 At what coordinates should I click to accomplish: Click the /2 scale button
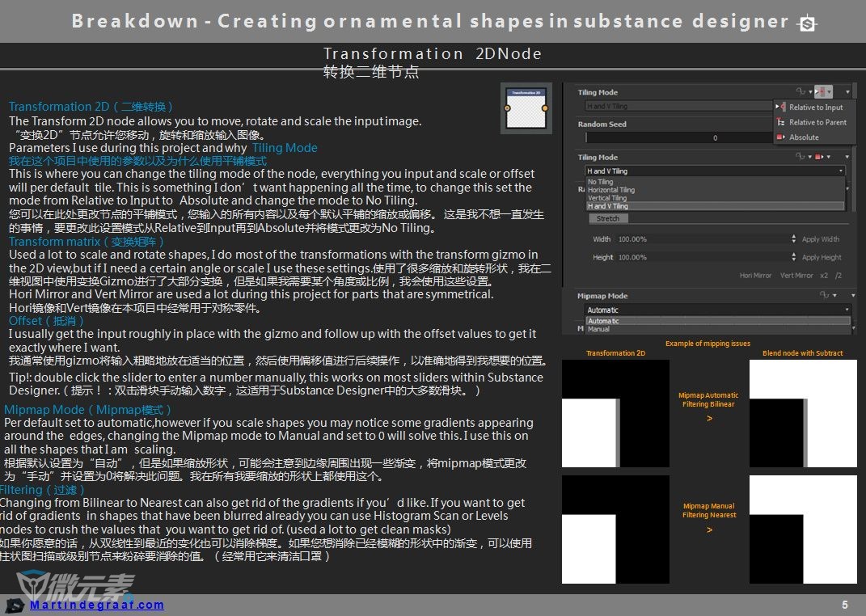point(839,276)
